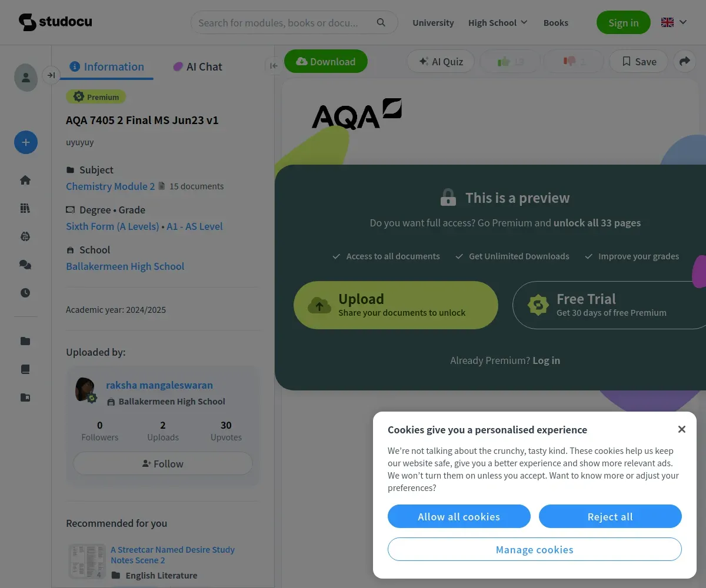Open the library books icon in sidebar
706x588 pixels.
(x=25, y=208)
